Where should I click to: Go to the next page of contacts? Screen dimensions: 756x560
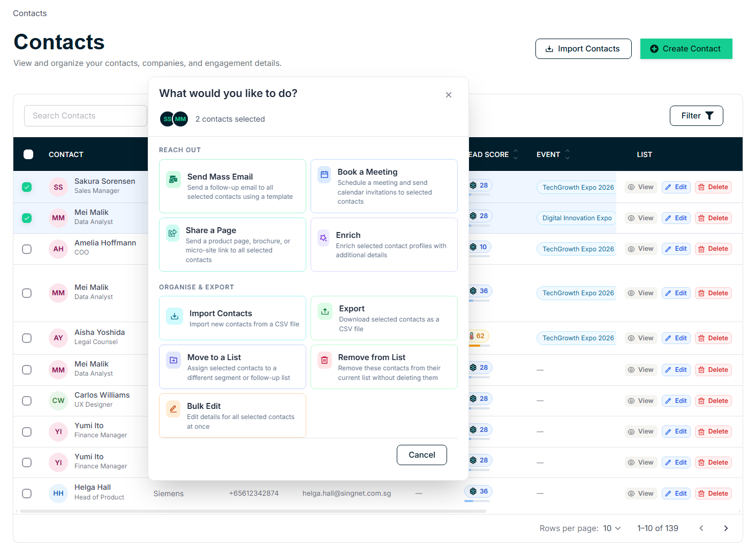726,528
